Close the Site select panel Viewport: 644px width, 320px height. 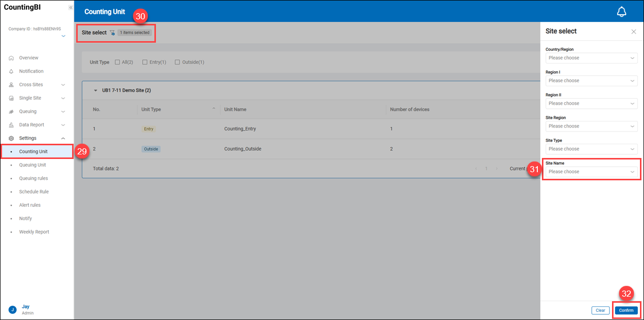[633, 31]
